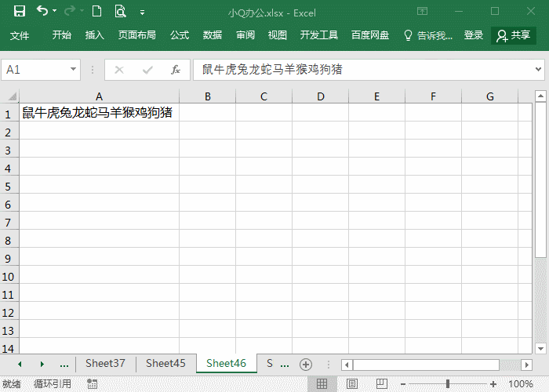The image size is (549, 392).
Task: Switch to the Sheet45 worksheet tab
Action: [165, 364]
